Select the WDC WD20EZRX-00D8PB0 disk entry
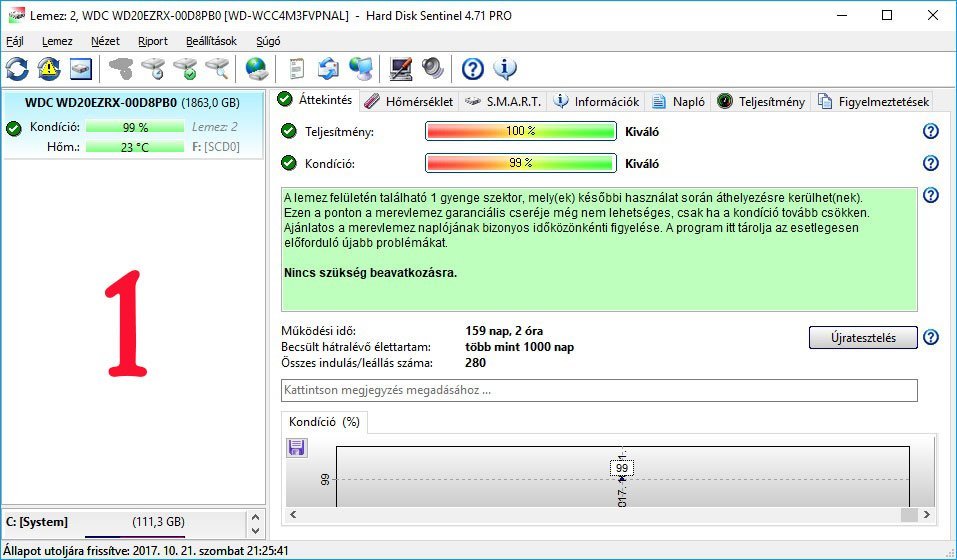 point(133,124)
